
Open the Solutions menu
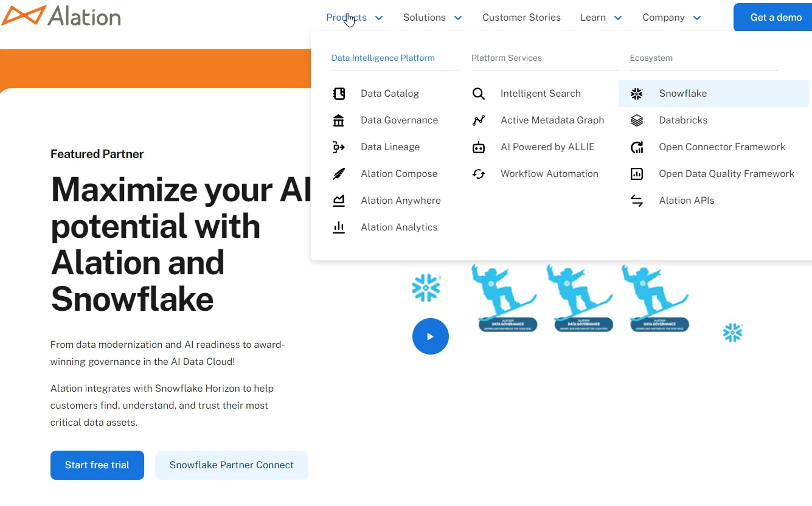(425, 18)
